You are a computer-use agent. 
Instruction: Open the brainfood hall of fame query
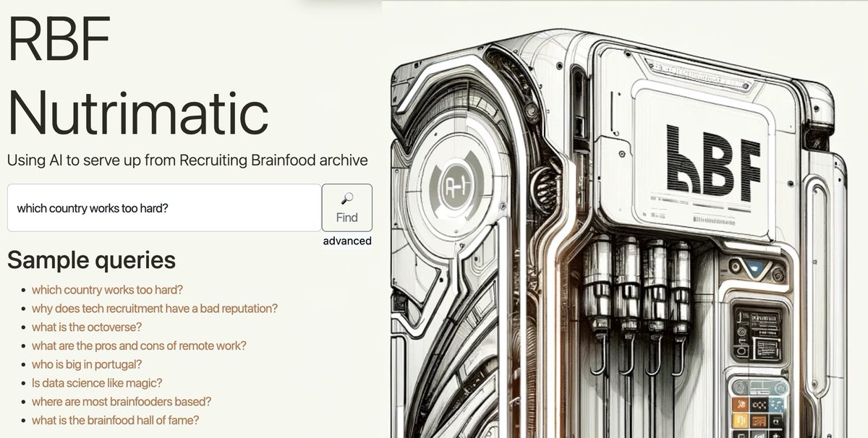[x=116, y=420]
